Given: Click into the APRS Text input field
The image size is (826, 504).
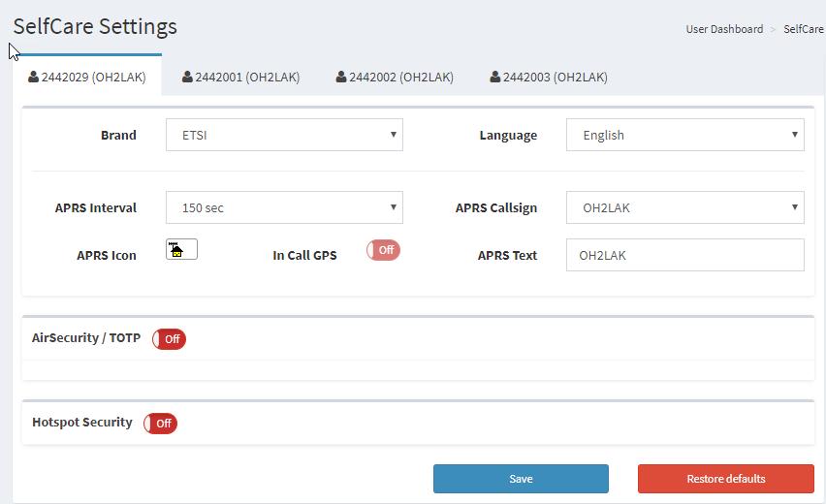Looking at the screenshot, I should (x=684, y=255).
